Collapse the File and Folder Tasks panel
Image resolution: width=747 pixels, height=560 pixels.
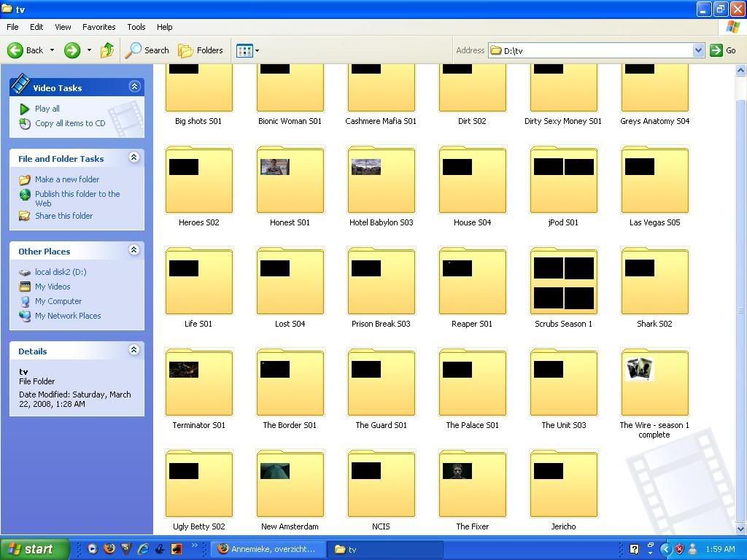[134, 157]
